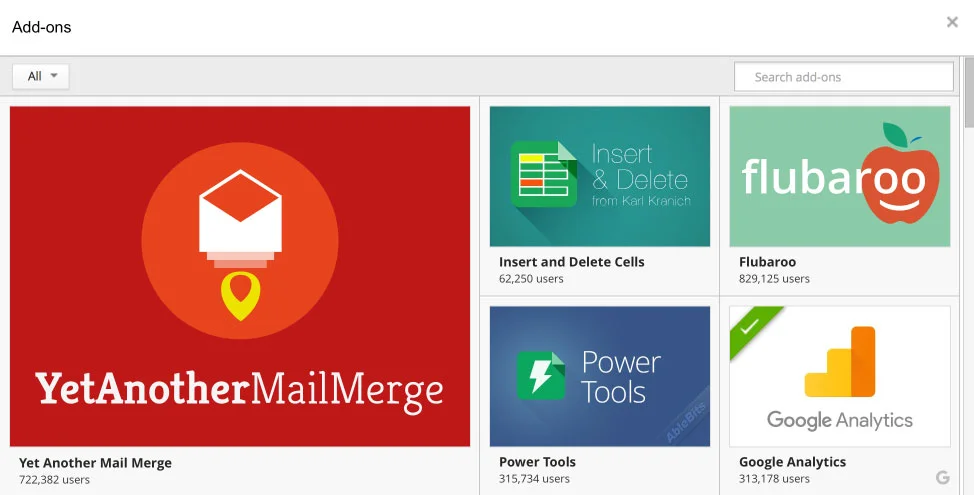Click the 313,178 users count
Viewport: 974px width, 495px height.
774,479
